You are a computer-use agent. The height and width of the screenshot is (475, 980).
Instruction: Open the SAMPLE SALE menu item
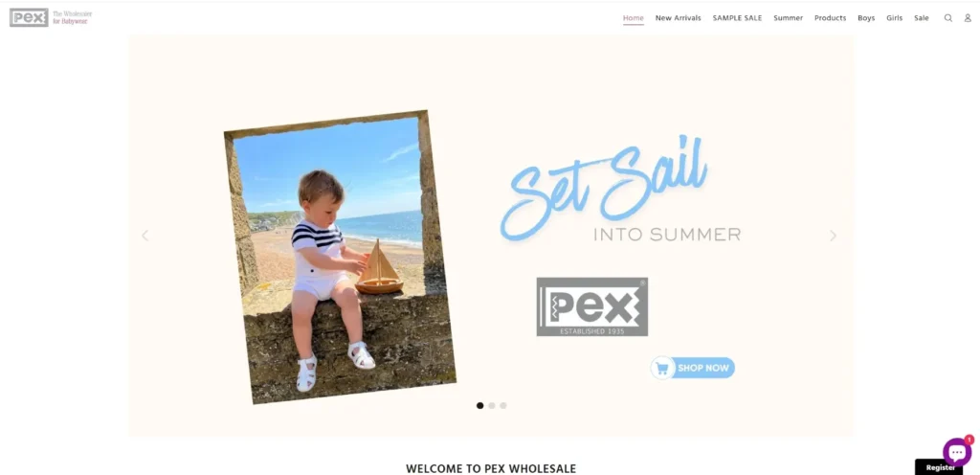click(x=738, y=18)
